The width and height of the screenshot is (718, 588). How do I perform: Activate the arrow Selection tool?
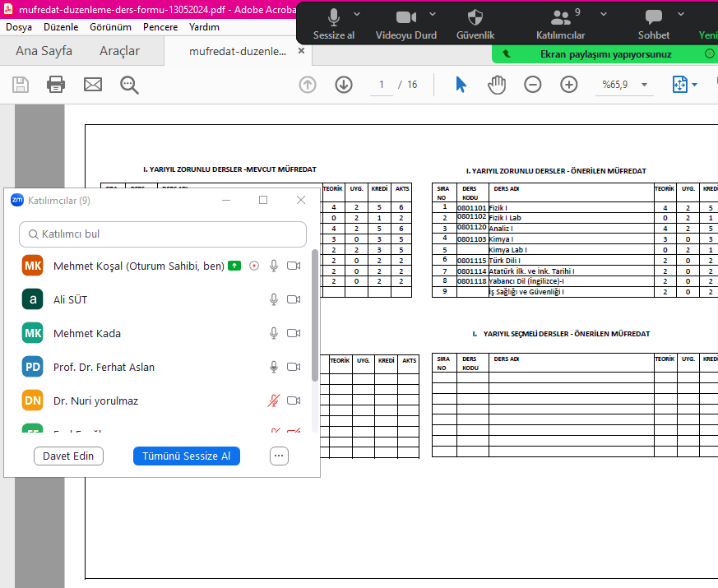point(461,85)
